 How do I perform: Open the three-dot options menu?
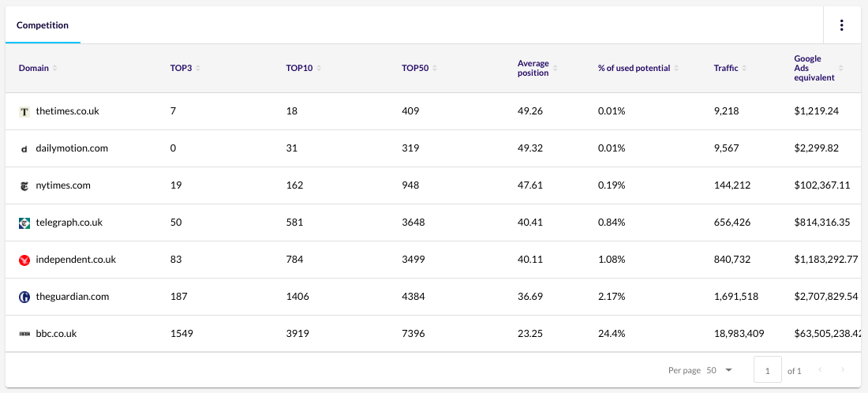[841, 25]
